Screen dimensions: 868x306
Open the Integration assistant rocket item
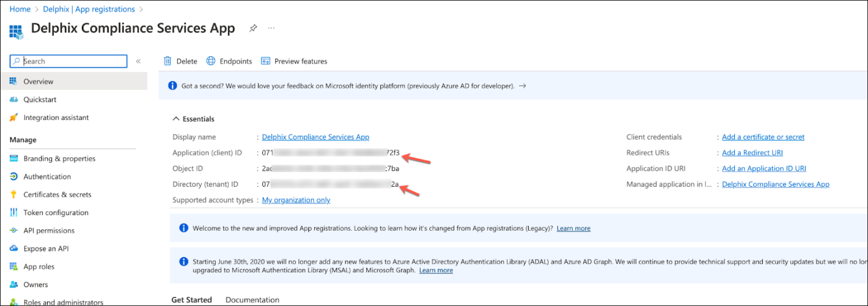(x=56, y=118)
